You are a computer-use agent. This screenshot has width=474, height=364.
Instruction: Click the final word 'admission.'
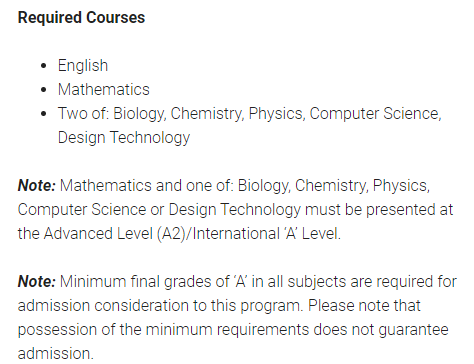pyautogui.click(x=56, y=353)
